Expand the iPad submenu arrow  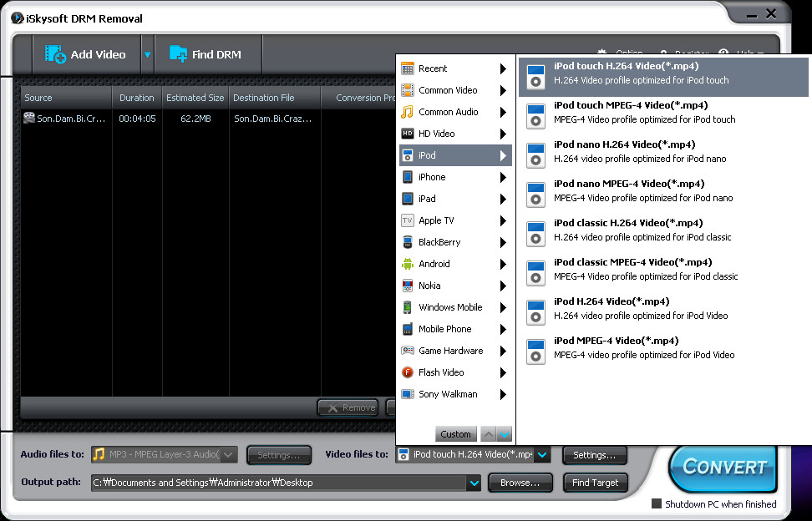503,199
